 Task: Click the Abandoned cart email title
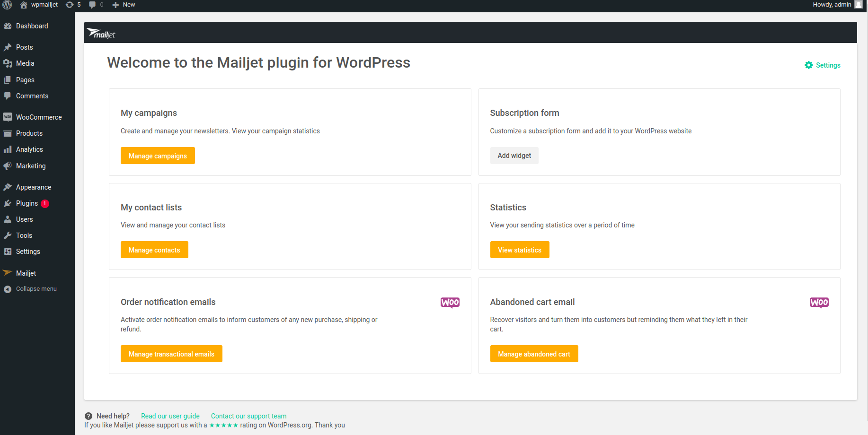click(532, 302)
